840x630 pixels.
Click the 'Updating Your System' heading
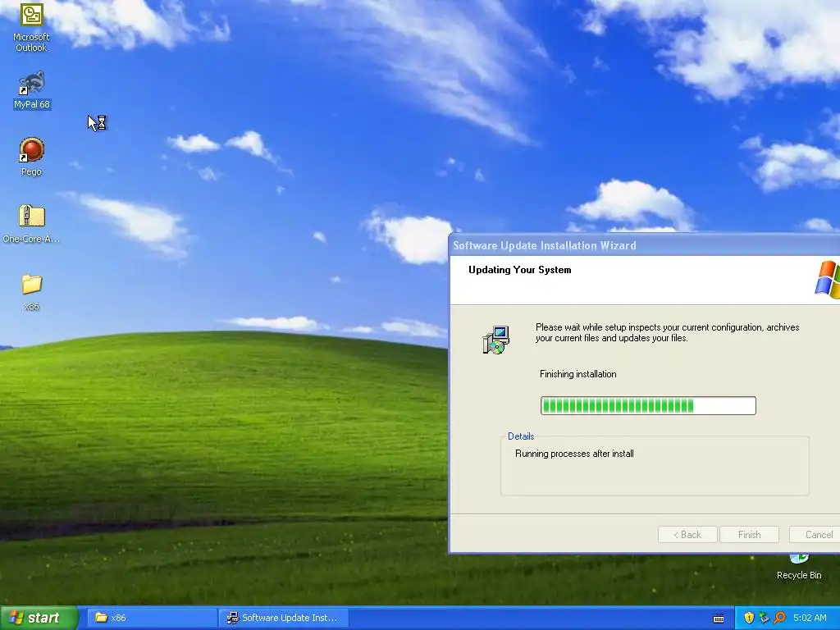(x=519, y=270)
